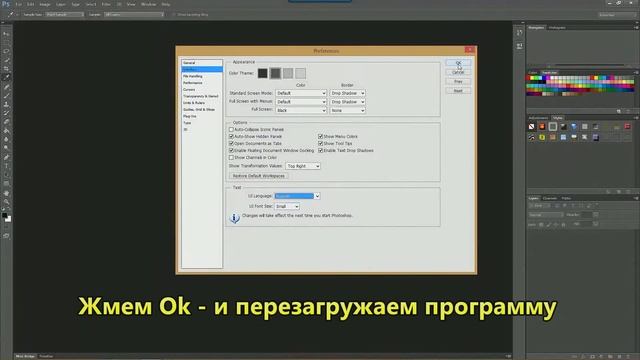Select the Hand tool
The image size is (640, 360).
click(6, 193)
